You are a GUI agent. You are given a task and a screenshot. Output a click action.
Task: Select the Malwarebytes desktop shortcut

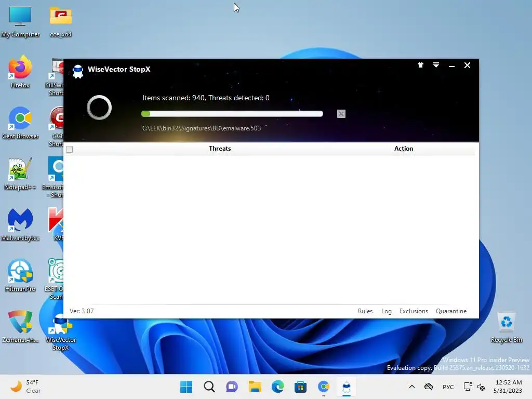point(20,224)
